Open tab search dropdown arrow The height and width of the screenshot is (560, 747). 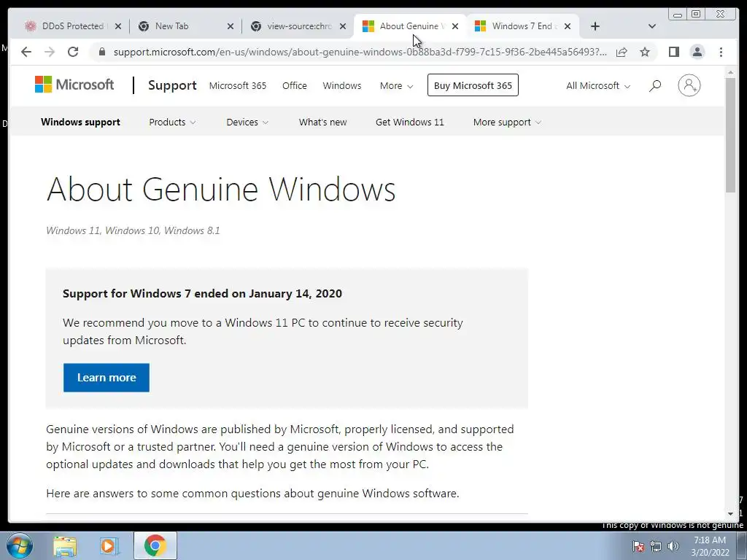[652, 26]
